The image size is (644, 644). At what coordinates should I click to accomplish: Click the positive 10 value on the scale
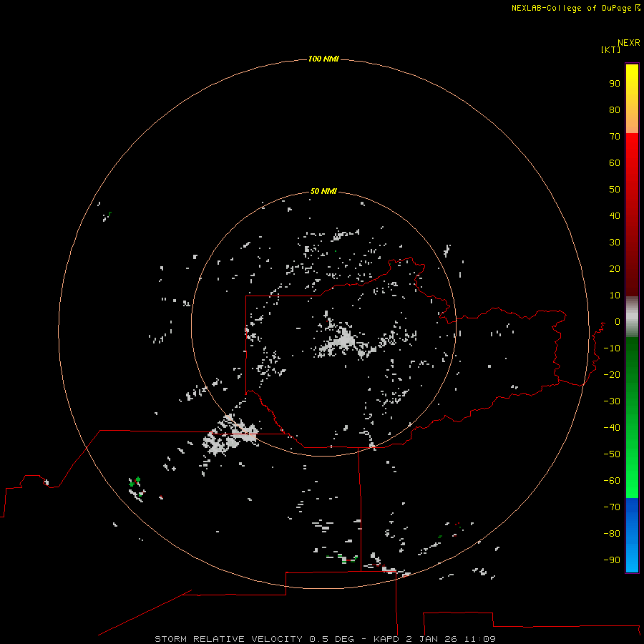tap(615, 296)
